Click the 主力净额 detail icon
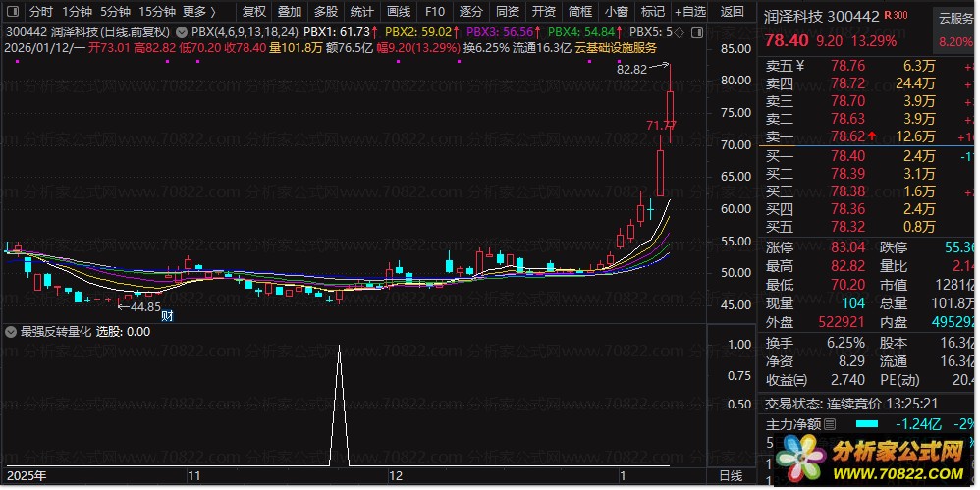 830,424
